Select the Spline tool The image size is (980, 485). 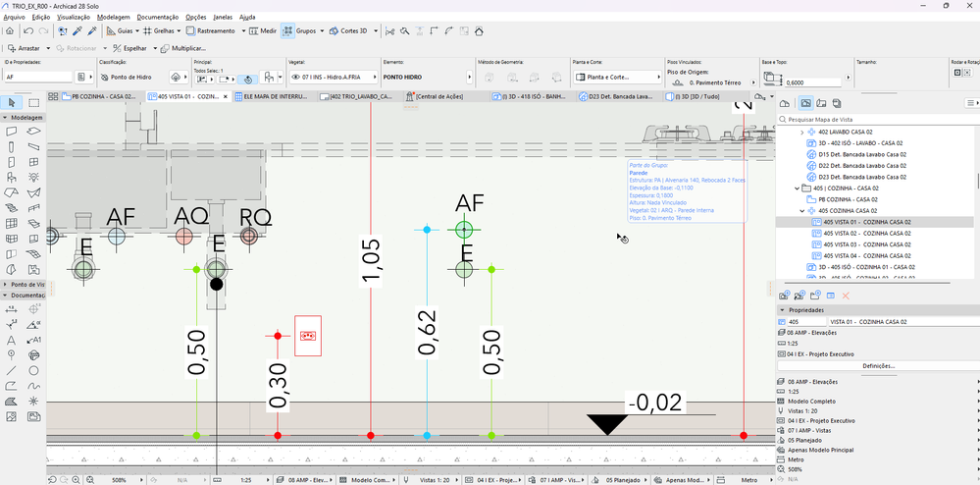pos(34,386)
